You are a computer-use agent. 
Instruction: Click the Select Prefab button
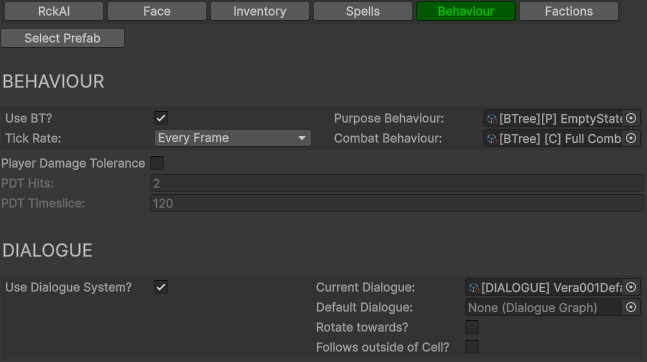[62, 38]
